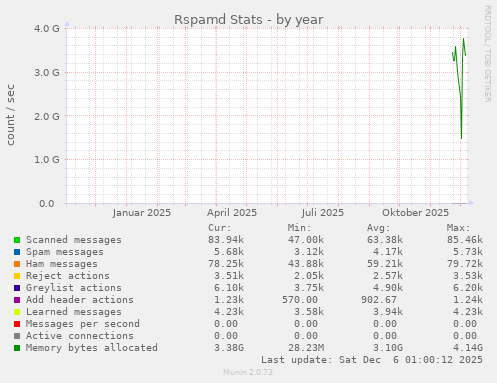Click the "Cur:" column header
This screenshot has width=497, height=383.
coord(220,228)
